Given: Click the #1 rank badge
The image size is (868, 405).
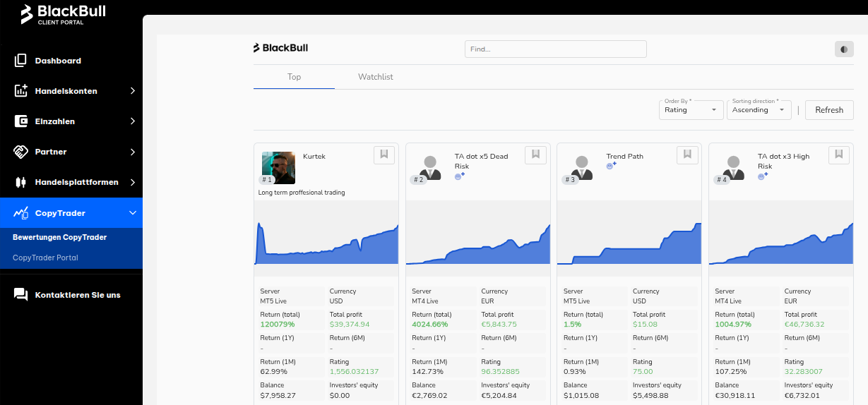Looking at the screenshot, I should click(266, 180).
